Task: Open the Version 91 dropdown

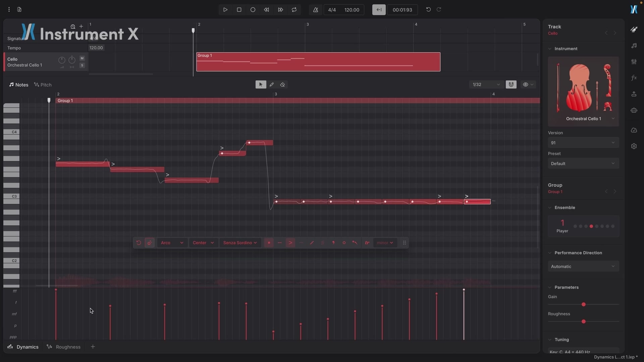Action: [583, 143]
